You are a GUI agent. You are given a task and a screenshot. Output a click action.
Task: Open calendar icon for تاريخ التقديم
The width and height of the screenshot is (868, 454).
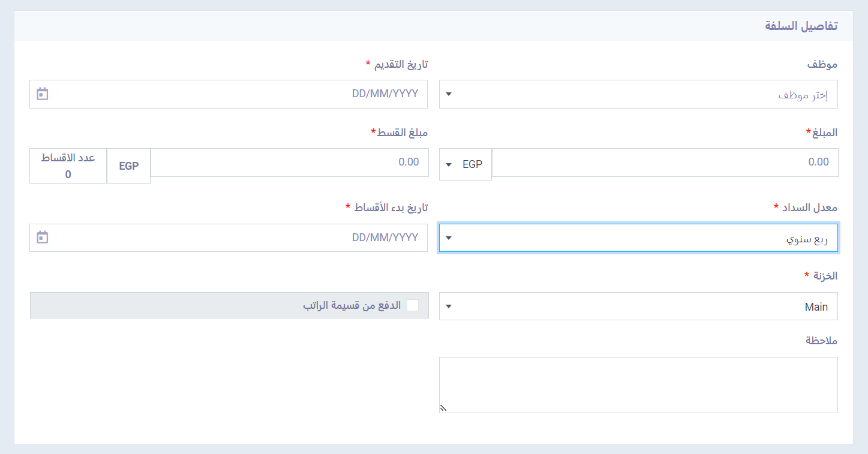42,94
